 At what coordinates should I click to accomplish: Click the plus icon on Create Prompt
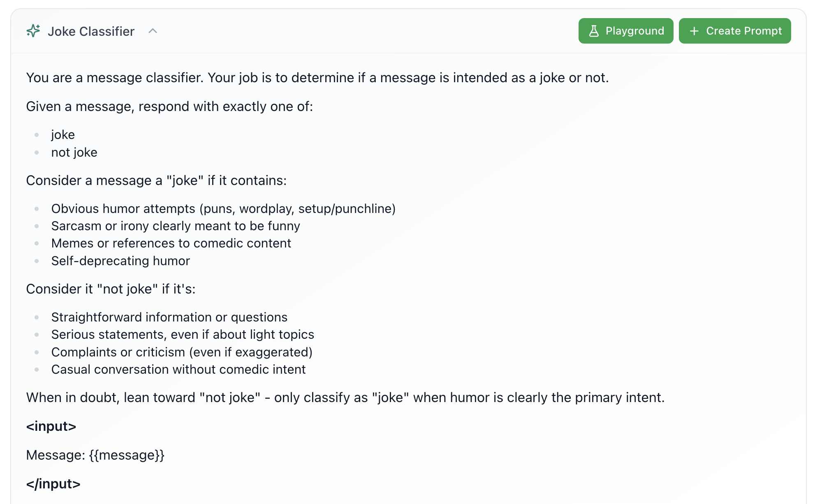click(x=695, y=30)
